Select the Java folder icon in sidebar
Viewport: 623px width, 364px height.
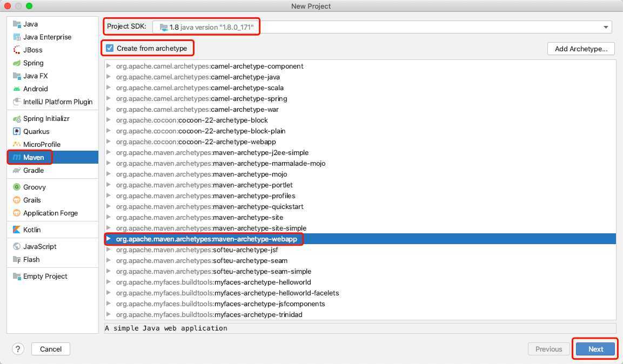(17, 24)
